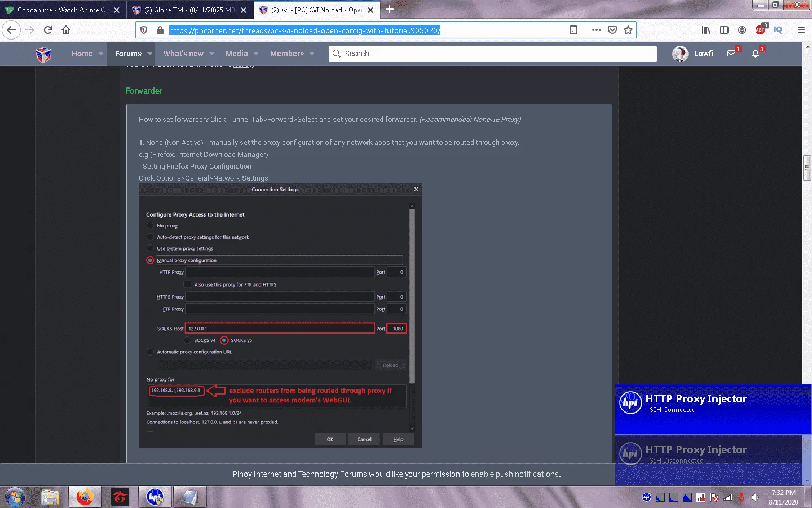Open Firefox hamburger menu
The height and width of the screenshot is (508, 812).
(x=801, y=30)
